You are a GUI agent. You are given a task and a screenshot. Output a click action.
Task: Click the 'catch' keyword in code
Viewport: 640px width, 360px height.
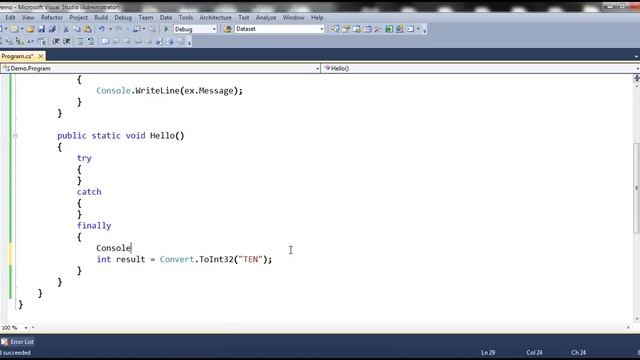[89, 192]
